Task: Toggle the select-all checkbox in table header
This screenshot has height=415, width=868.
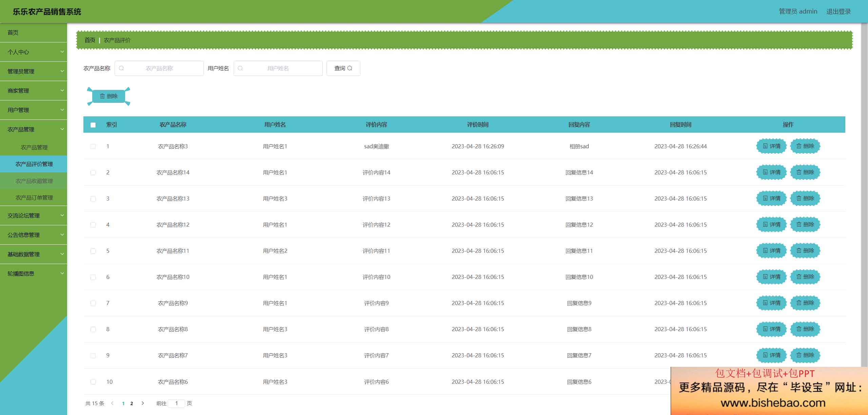Action: [93, 125]
